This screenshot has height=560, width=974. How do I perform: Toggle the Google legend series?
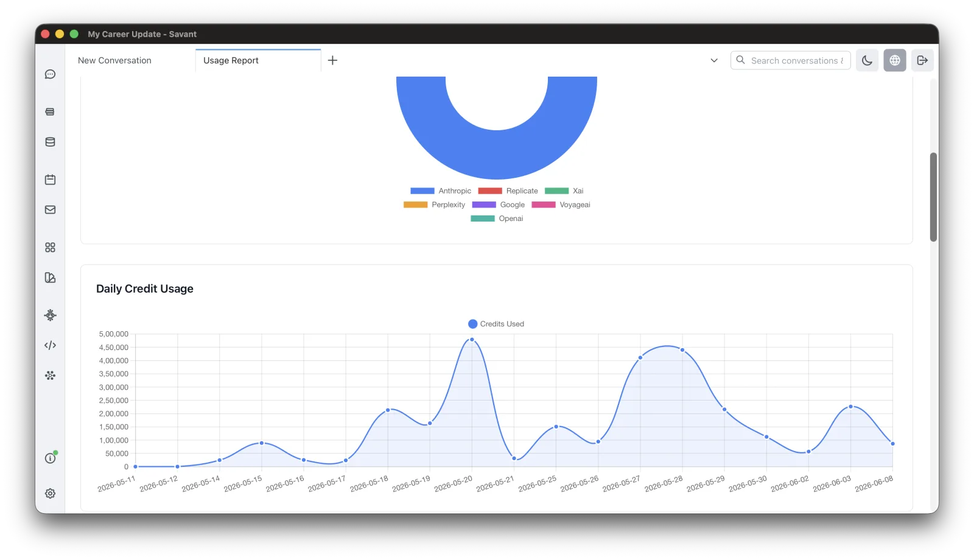(498, 205)
